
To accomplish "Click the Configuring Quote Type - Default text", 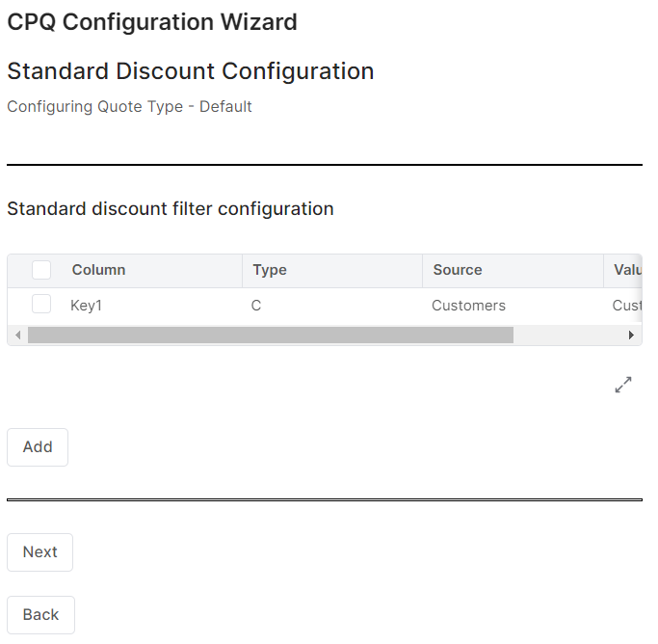I will pos(129,106).
